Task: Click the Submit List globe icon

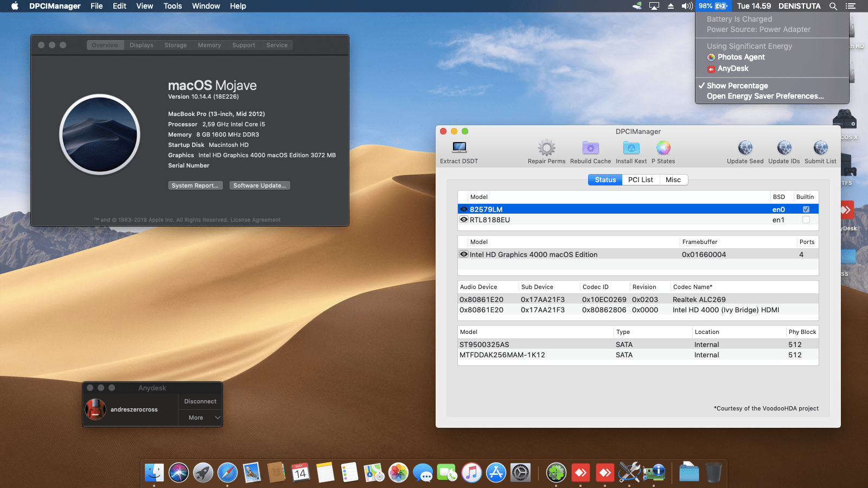Action: 820,147
